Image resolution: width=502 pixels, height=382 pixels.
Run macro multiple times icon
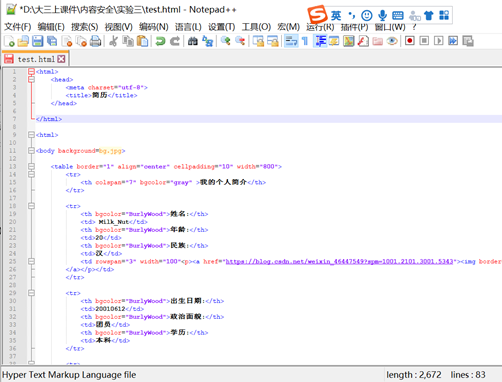pyautogui.click(x=453, y=41)
